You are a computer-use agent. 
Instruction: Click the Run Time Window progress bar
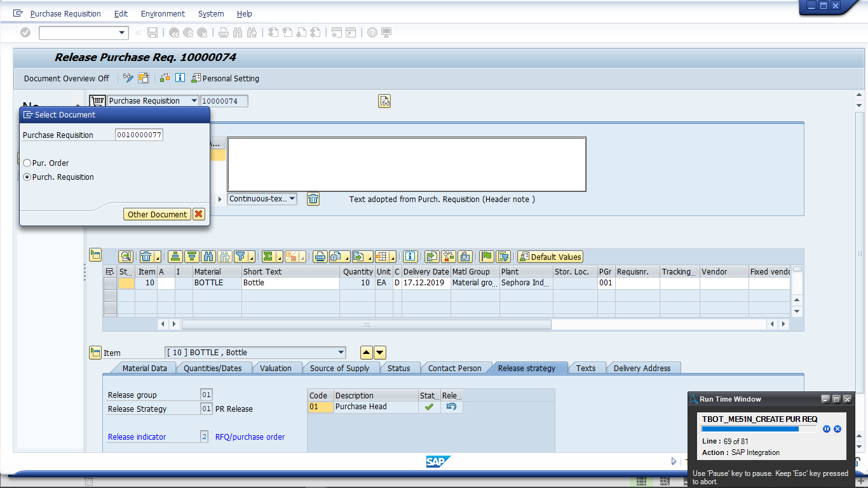[x=759, y=429]
